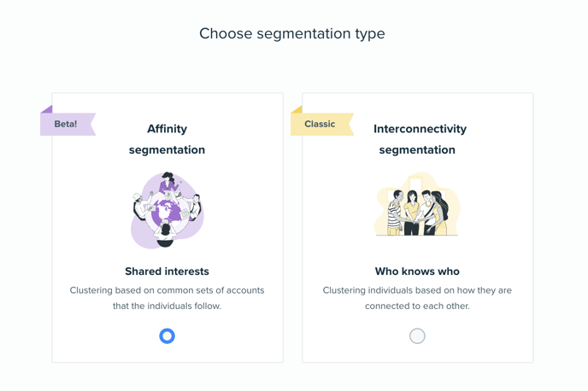This screenshot has height=391, width=588.
Task: Select the Affinity segmentation radio button
Action: [x=167, y=336]
